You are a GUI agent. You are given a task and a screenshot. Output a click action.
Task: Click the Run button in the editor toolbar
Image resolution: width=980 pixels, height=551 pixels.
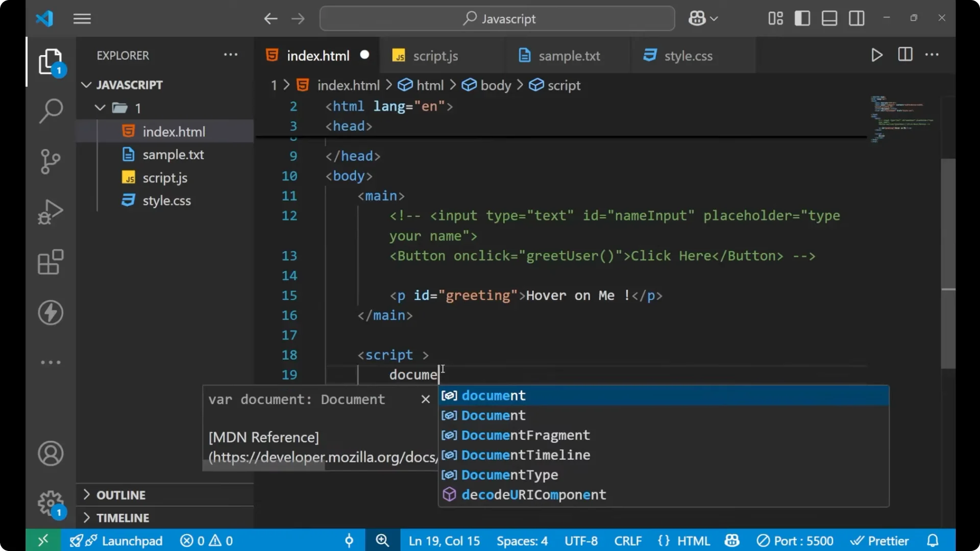(x=876, y=55)
